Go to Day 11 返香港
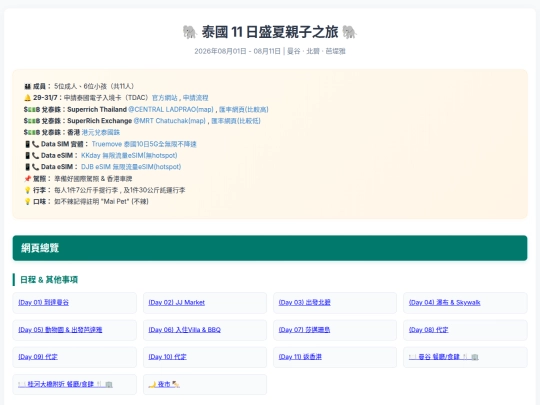Screen dimensions: 540x405 [300, 357]
